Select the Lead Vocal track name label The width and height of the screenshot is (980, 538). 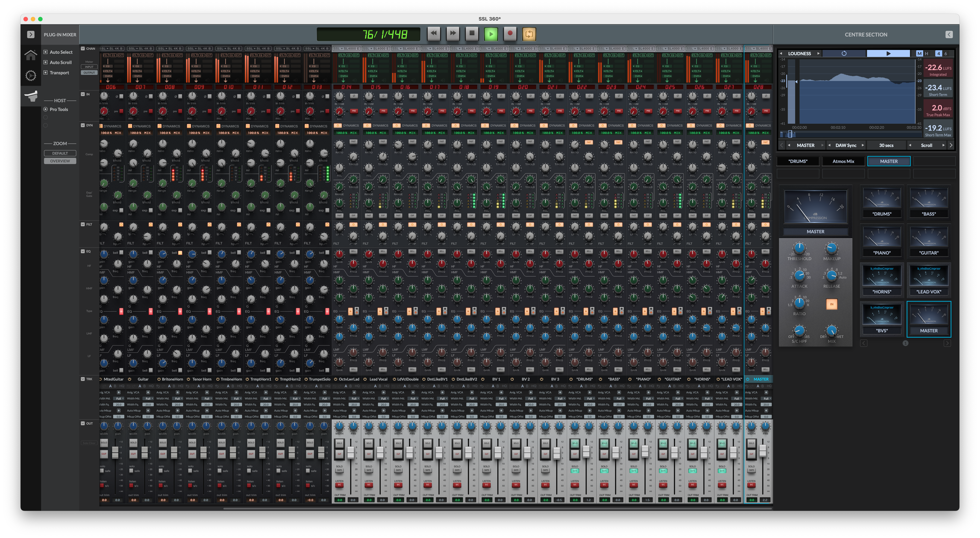click(x=378, y=379)
